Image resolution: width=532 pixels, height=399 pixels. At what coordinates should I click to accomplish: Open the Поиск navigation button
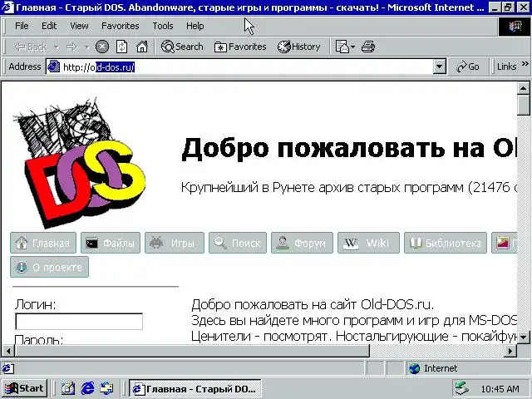click(x=238, y=243)
